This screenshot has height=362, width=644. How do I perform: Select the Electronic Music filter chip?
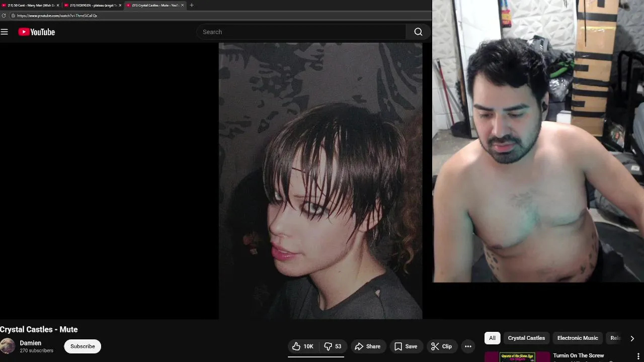coord(578,338)
